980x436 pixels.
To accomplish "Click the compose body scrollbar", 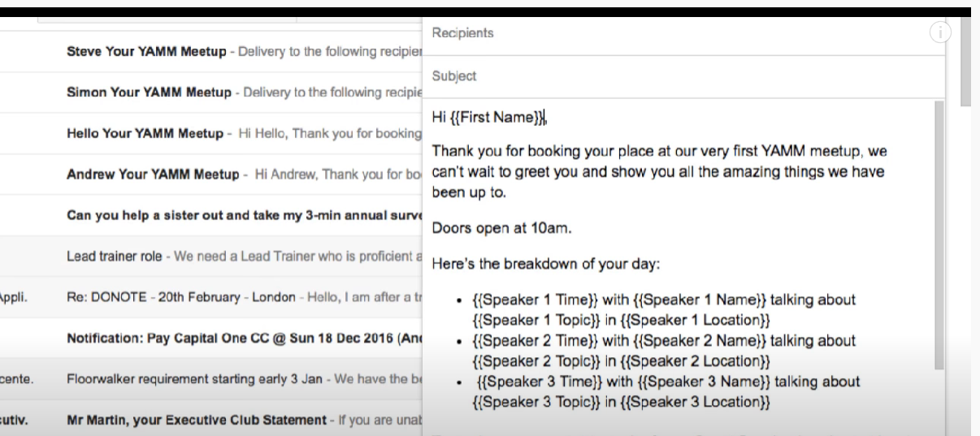I will click(x=939, y=235).
